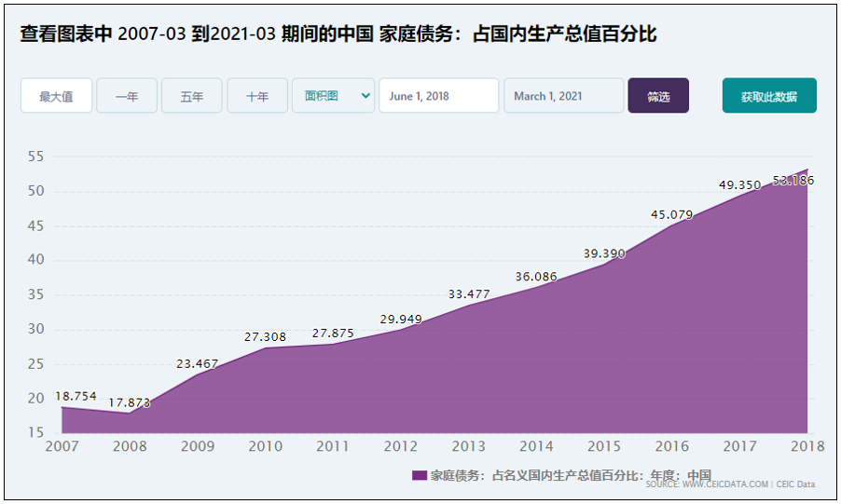Click the data label 53.186
This screenshot has height=504, width=841.
coord(793,181)
